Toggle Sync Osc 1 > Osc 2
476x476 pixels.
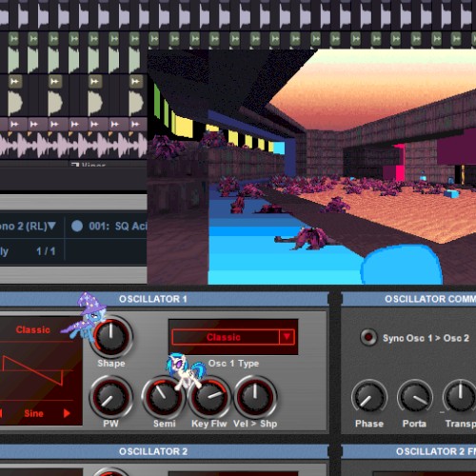368,337
